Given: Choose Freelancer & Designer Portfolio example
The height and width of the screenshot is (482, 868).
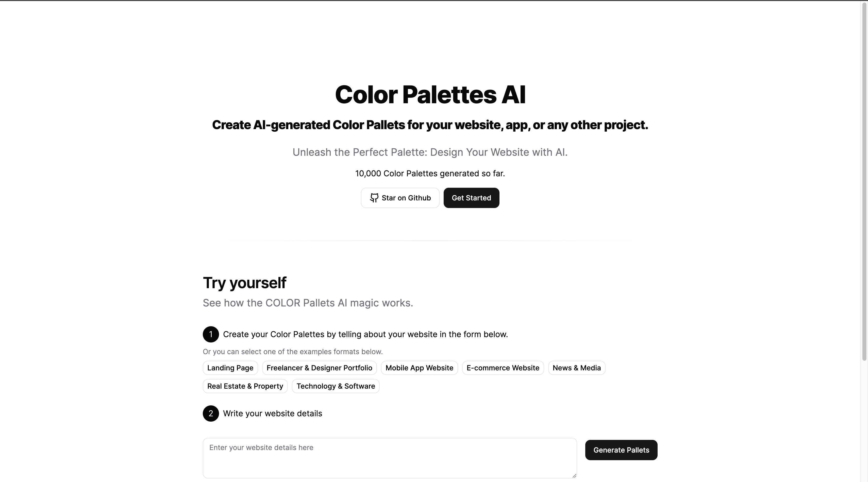Looking at the screenshot, I should [x=319, y=368].
